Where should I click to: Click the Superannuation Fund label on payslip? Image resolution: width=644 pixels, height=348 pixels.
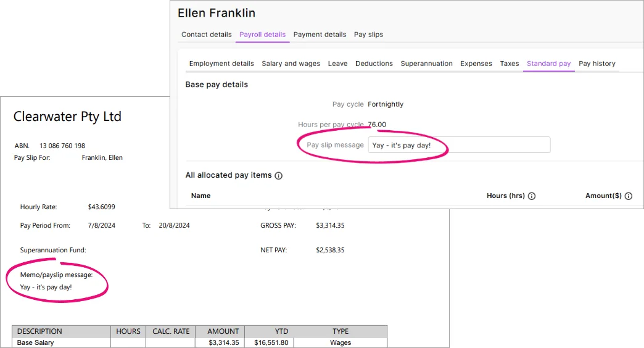pos(53,251)
